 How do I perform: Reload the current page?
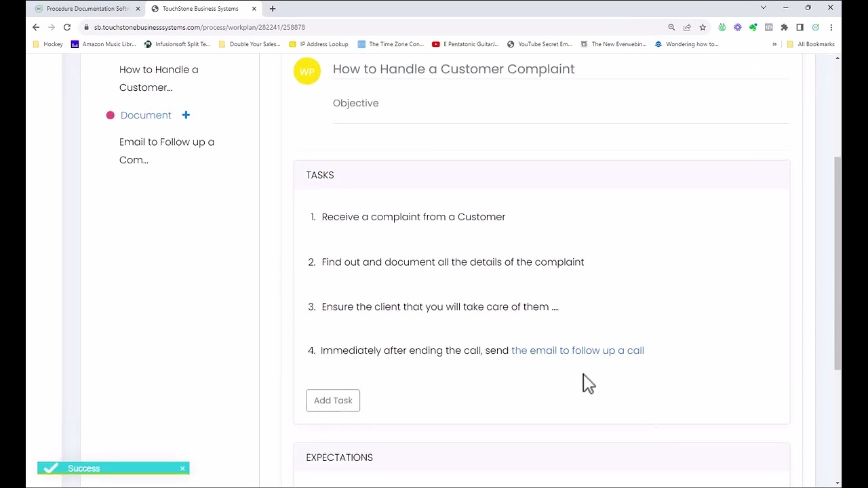click(x=67, y=27)
